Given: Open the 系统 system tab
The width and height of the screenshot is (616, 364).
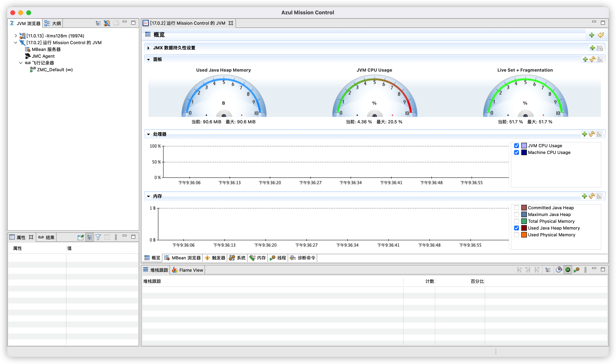Looking at the screenshot, I should coord(237,258).
